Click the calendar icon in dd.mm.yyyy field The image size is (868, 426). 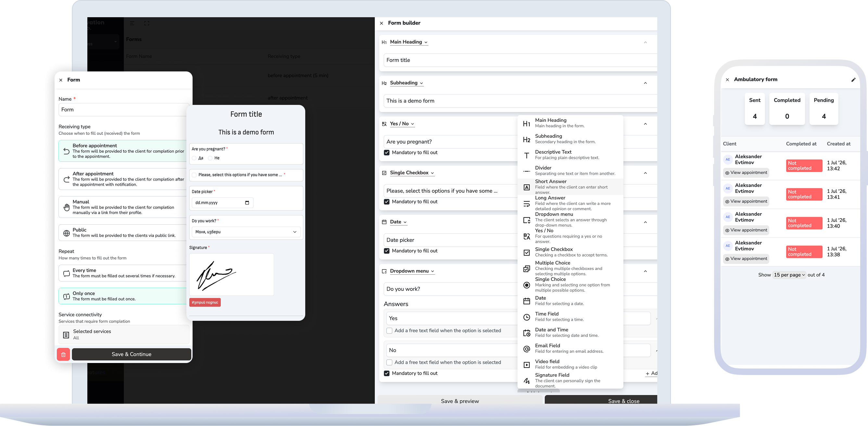point(247,203)
